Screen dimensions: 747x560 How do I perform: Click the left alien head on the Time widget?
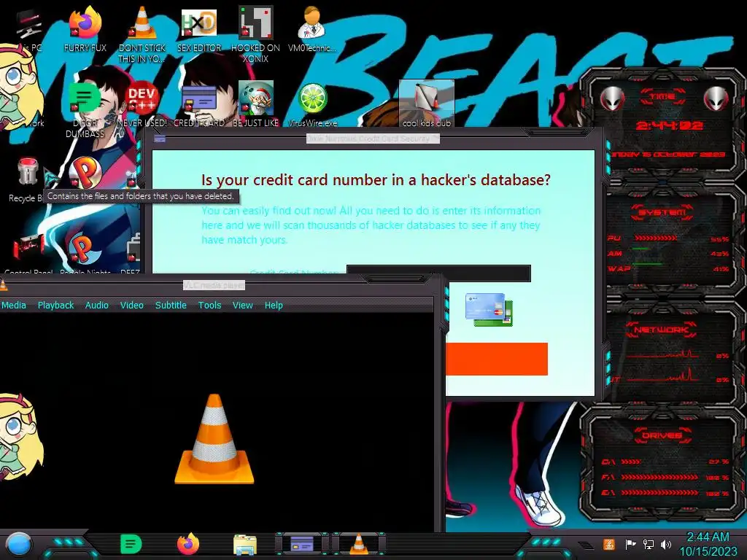(612, 98)
